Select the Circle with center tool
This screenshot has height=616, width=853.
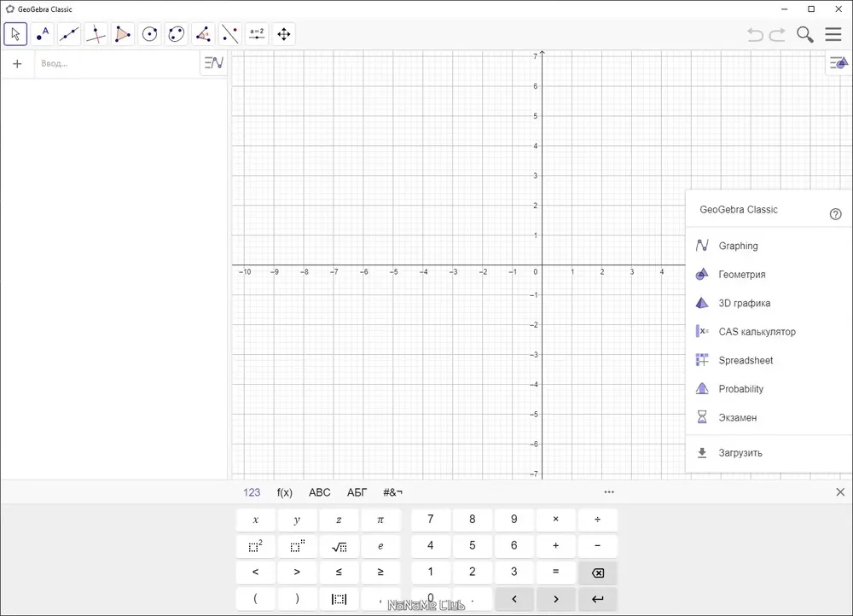(149, 34)
